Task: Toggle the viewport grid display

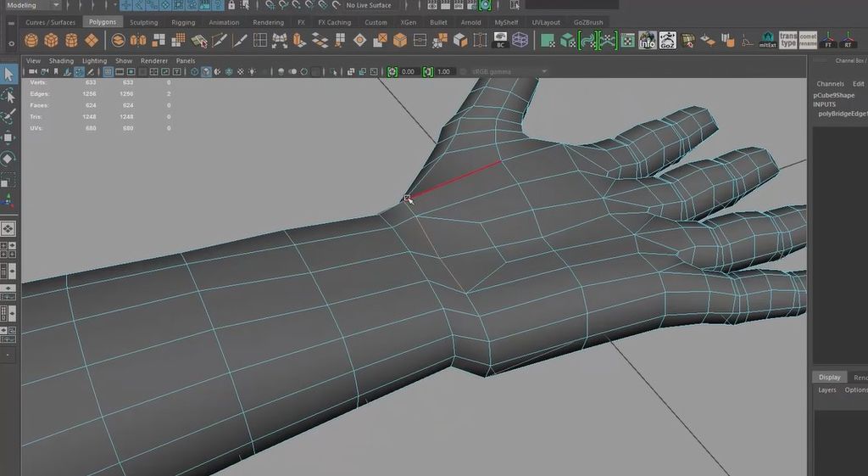Action: coord(108,71)
